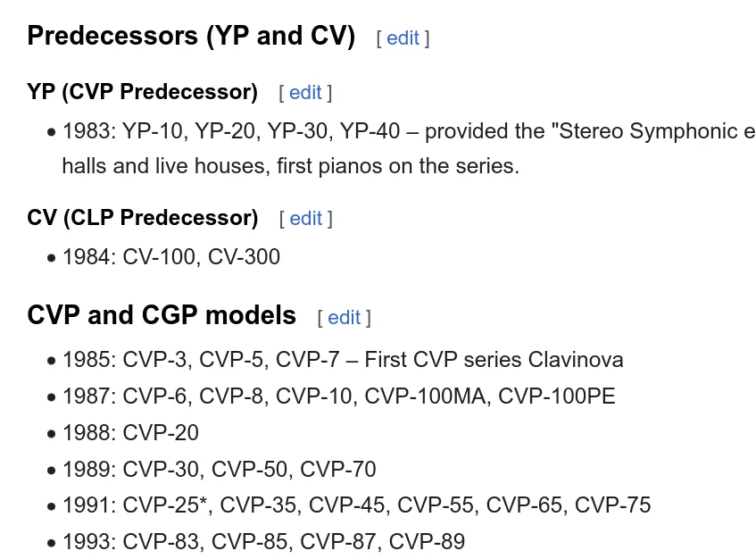The image size is (756, 559).
Task: Click the CVP-89 model text
Action: [427, 541]
